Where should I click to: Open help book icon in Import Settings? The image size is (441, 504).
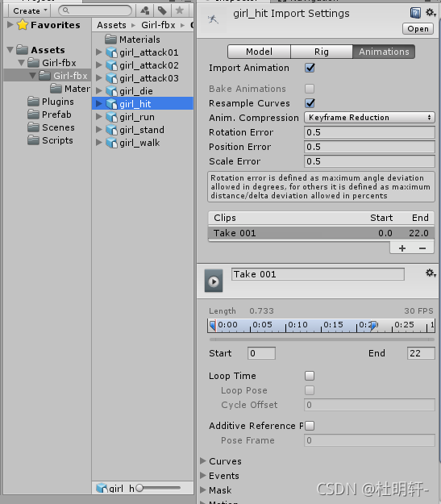(x=415, y=13)
